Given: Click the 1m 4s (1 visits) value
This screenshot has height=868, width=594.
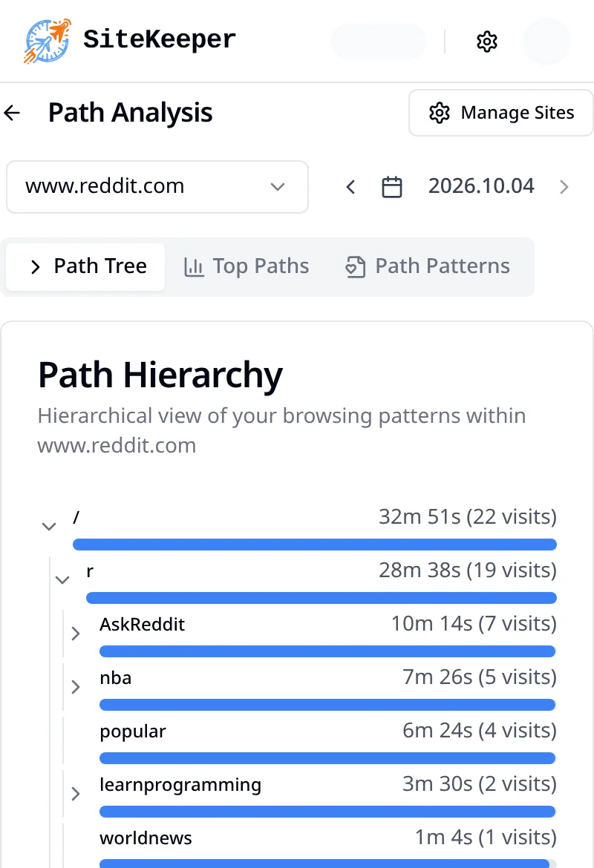Looking at the screenshot, I should point(486,838).
